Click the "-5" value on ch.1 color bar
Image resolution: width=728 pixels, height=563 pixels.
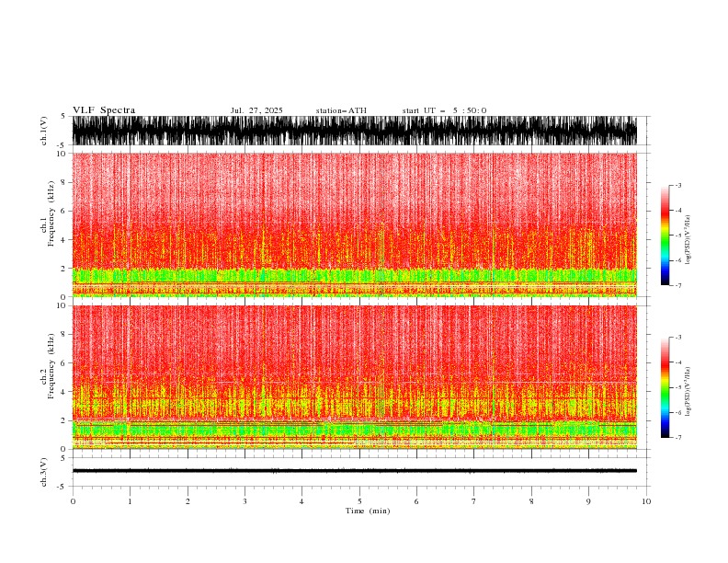[677, 236]
